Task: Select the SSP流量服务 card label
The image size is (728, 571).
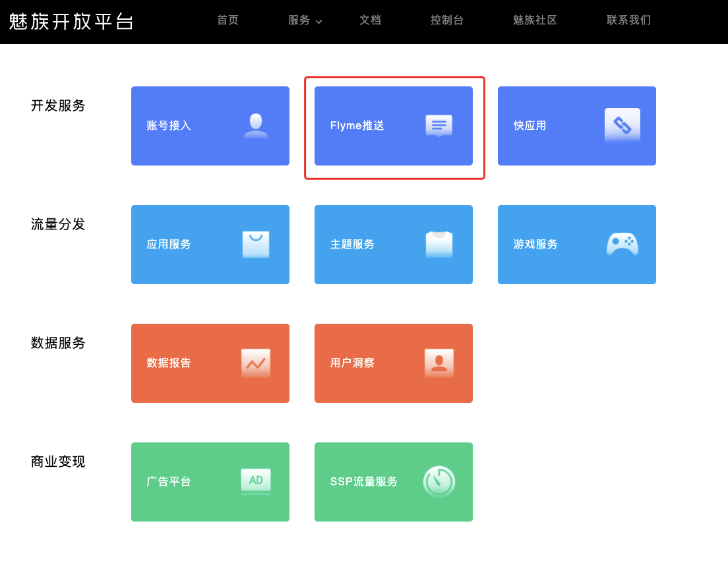Action: click(363, 481)
